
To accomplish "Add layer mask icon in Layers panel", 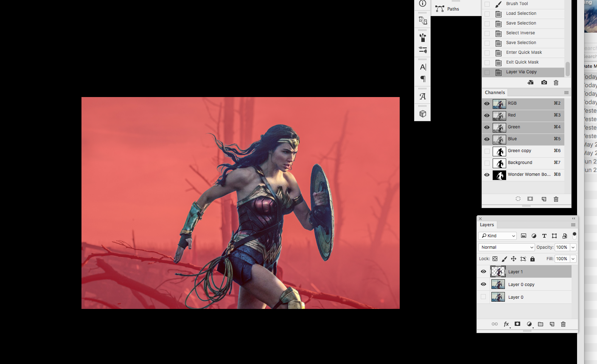I will (517, 324).
